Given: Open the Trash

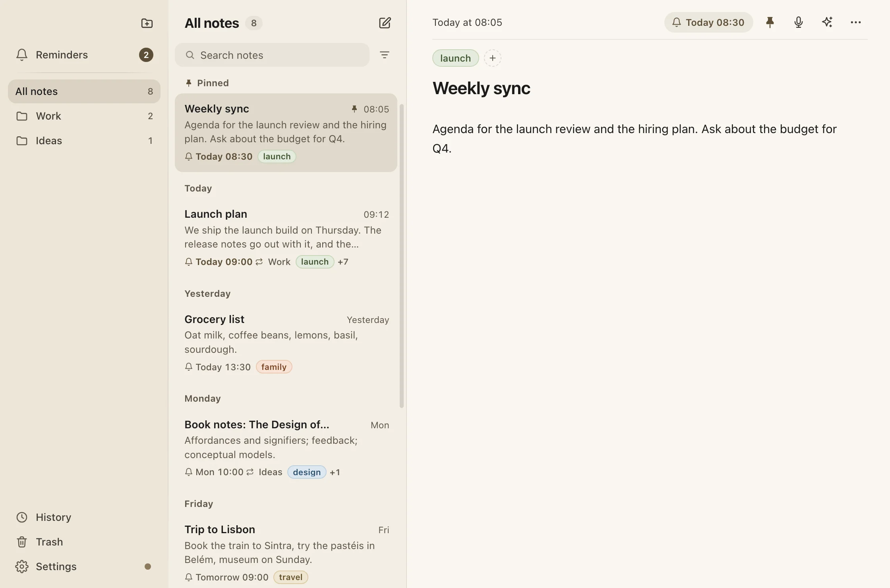Looking at the screenshot, I should pyautogui.click(x=84, y=542).
